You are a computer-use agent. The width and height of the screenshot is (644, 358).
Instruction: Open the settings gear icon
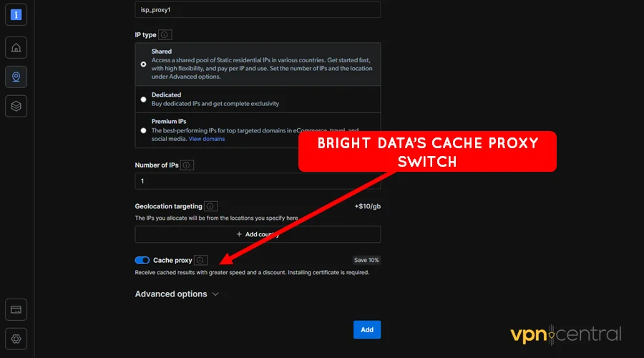point(16,339)
